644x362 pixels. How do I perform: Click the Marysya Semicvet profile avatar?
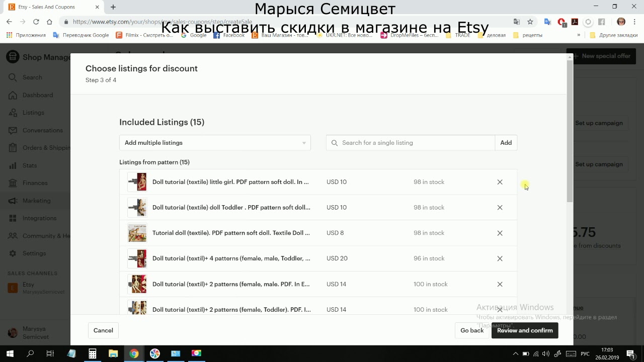click(x=13, y=333)
